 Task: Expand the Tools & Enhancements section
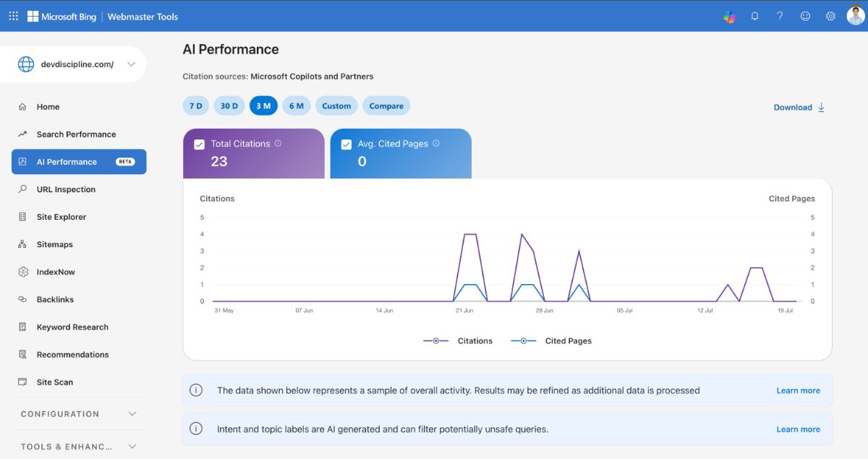(x=79, y=446)
